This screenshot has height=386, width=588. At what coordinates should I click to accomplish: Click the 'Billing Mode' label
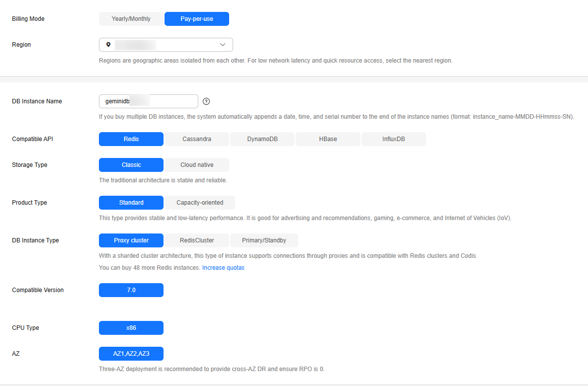tap(28, 19)
